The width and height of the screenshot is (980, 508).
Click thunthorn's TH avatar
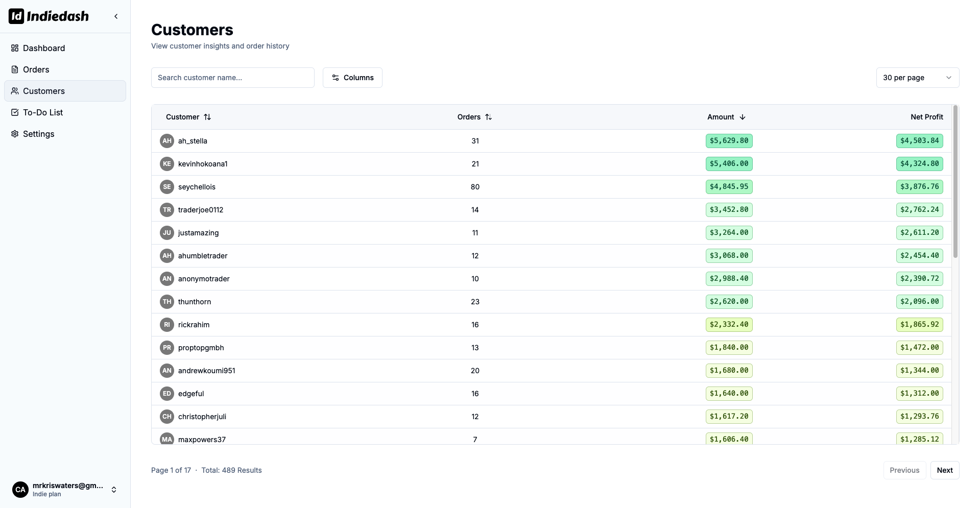tap(167, 302)
